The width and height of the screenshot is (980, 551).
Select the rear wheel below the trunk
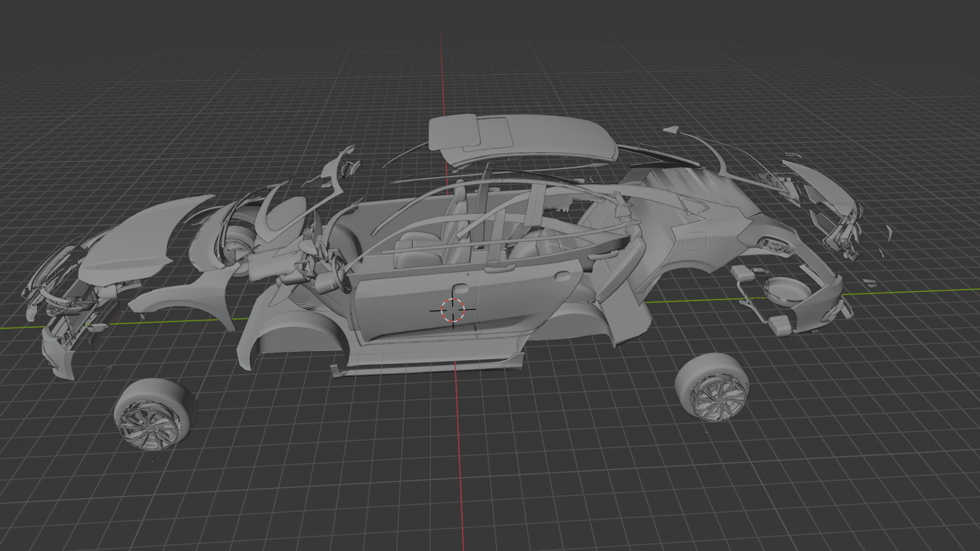point(713,387)
